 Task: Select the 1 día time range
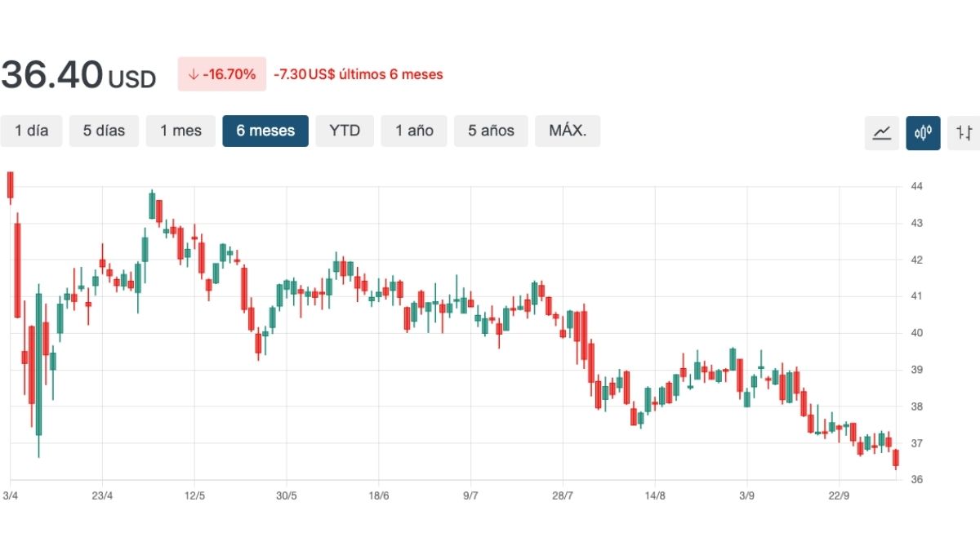(x=31, y=131)
